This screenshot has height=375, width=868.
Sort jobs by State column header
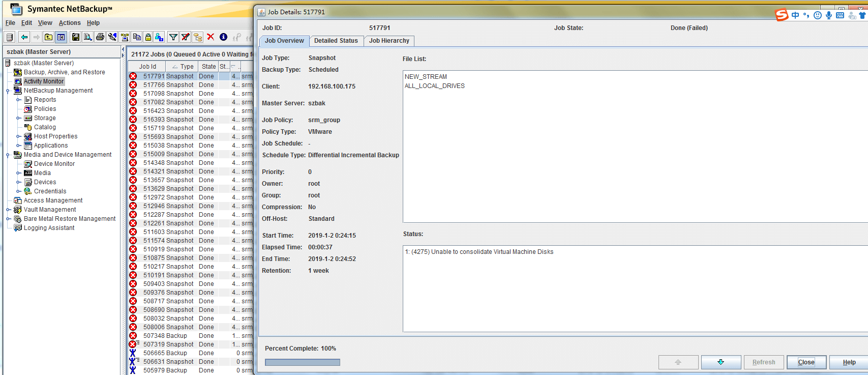(x=208, y=67)
